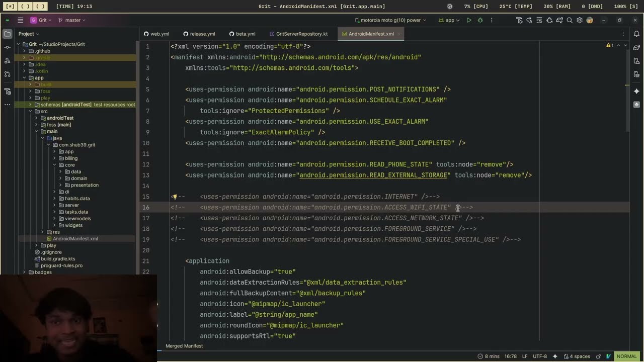
Task: Click the UTF-8 encoding in status bar
Action: [x=540, y=356]
